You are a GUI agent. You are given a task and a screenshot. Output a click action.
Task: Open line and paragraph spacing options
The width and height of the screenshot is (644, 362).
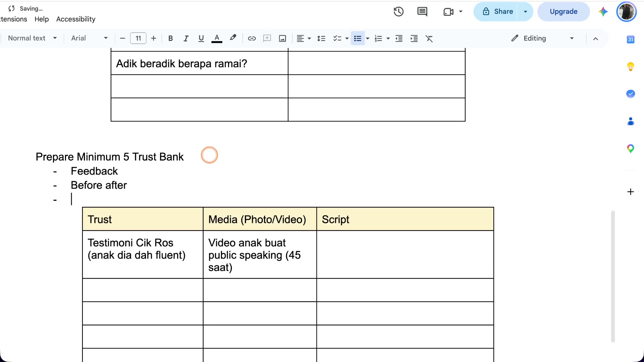321,39
